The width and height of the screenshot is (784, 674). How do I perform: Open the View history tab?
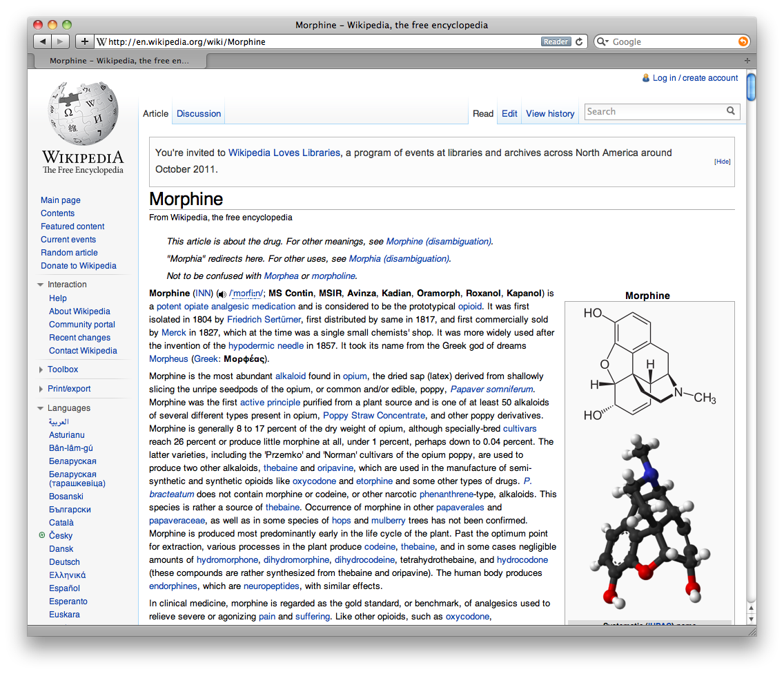click(x=550, y=113)
